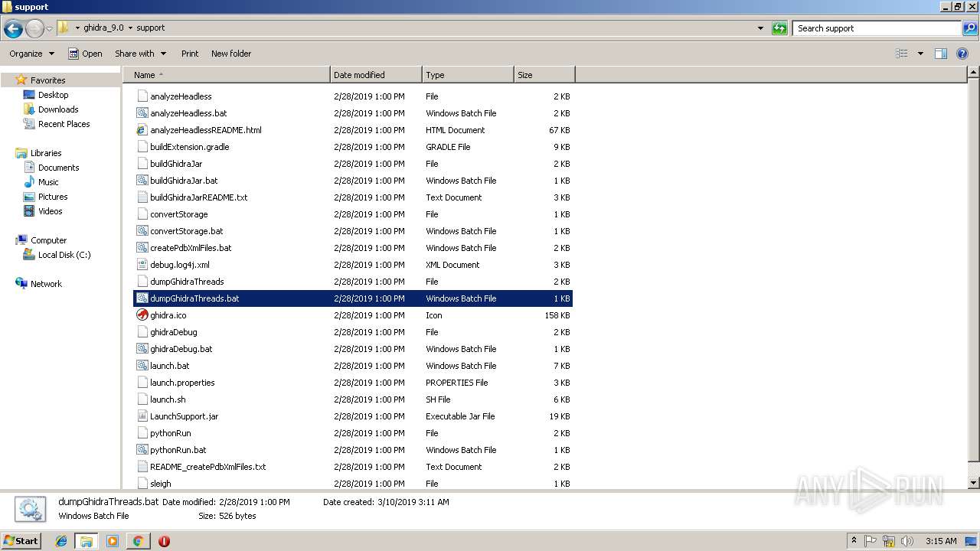The image size is (980, 551).
Task: Create a New folder
Action: [x=231, y=54]
